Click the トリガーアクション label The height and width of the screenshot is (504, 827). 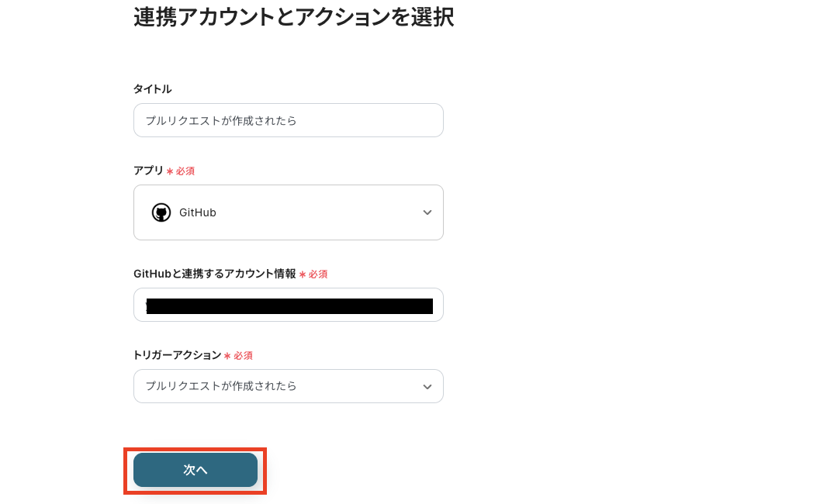[x=177, y=355]
